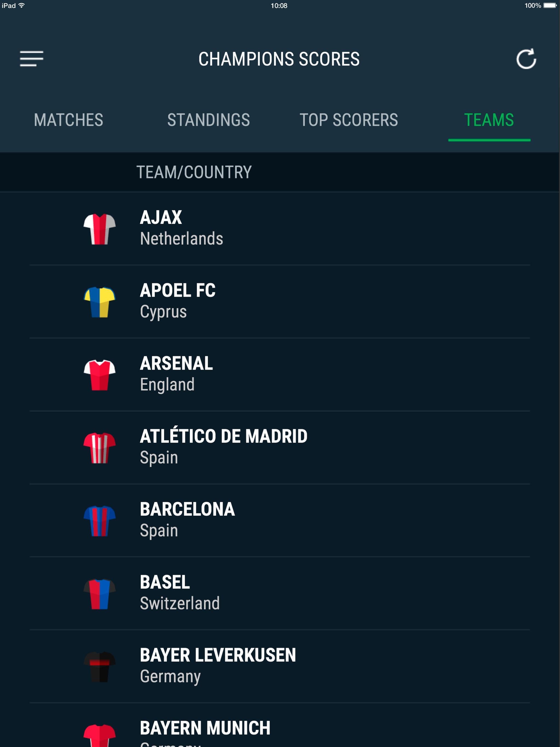Open the ARSENAL team entry
The image size is (560, 747).
click(280, 375)
